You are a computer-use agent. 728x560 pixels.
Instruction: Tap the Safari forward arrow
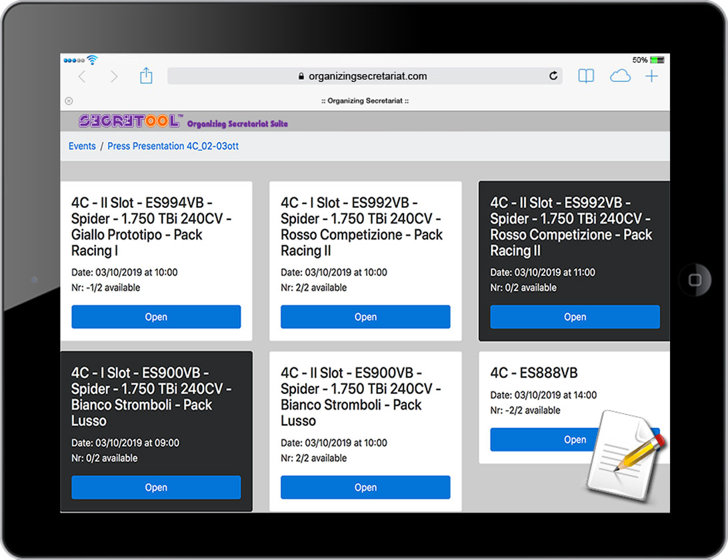point(114,77)
